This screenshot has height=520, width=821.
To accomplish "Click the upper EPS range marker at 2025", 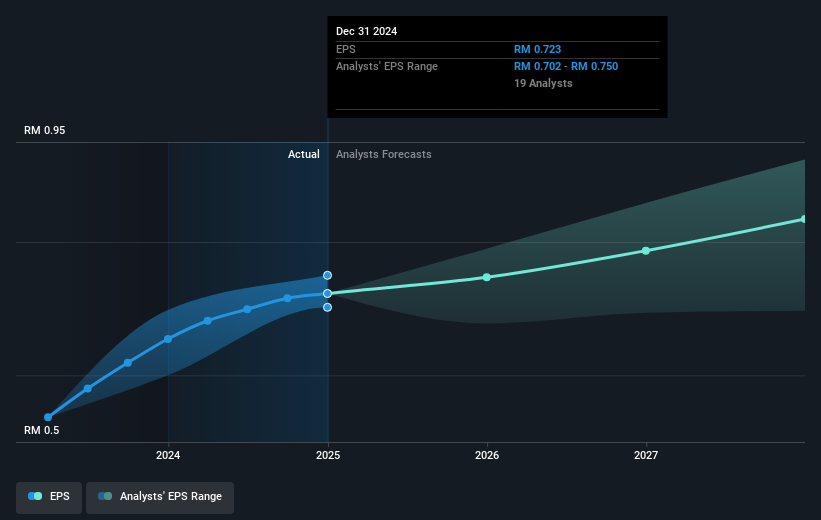I will tap(327, 275).
